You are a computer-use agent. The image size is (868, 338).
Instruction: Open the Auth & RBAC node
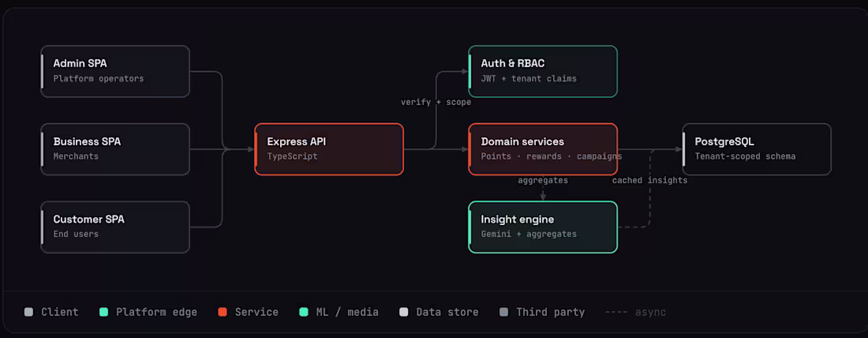click(x=543, y=72)
